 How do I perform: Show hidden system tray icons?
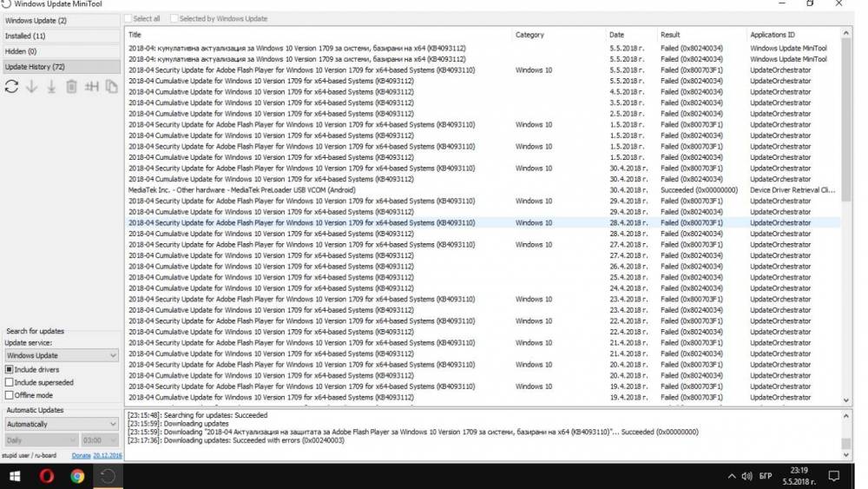732,476
